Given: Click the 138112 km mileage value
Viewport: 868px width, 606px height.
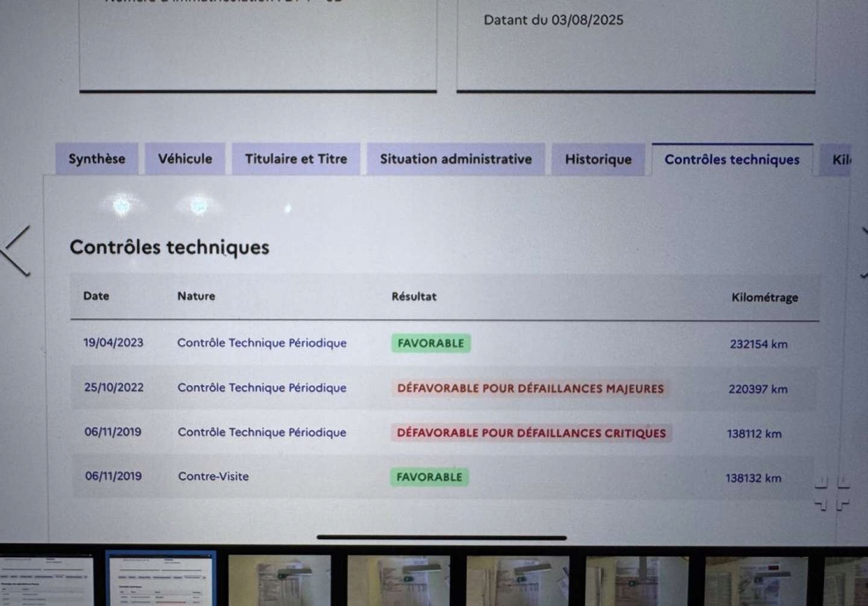Looking at the screenshot, I should [754, 434].
